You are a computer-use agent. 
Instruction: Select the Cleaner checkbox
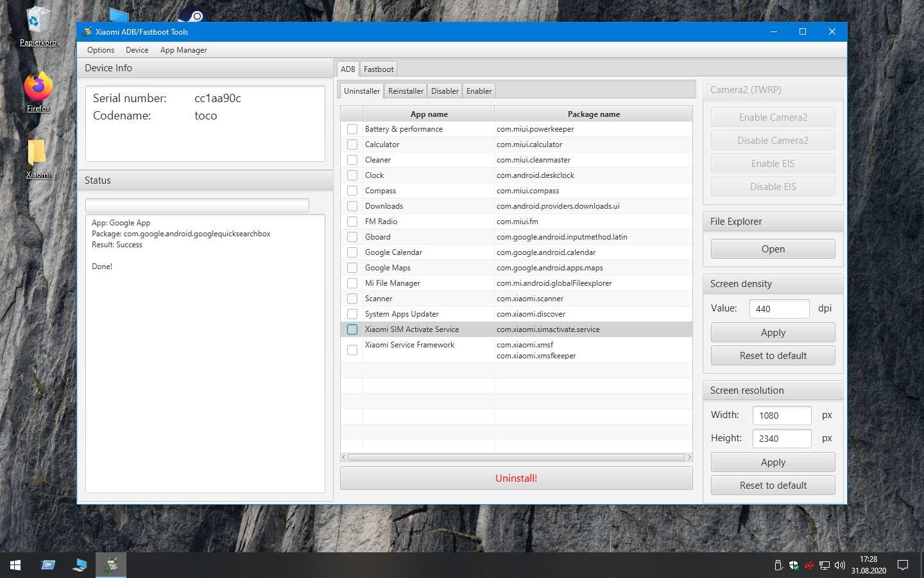point(352,160)
